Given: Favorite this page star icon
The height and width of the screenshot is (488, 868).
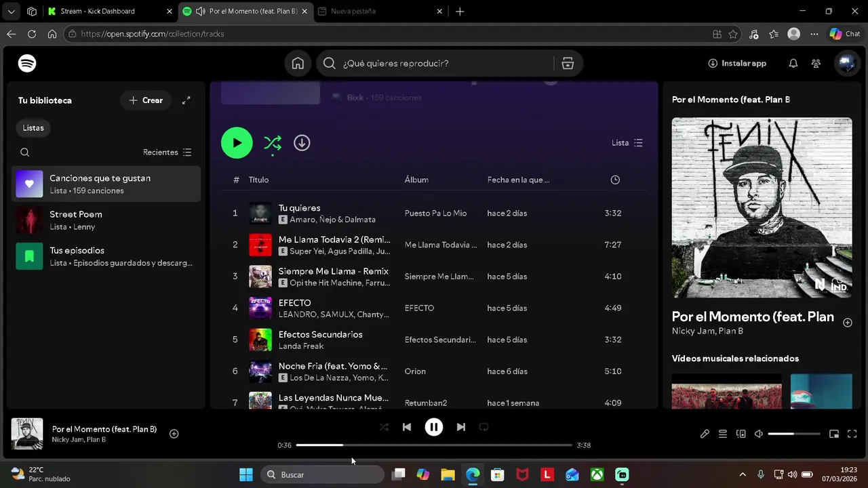Looking at the screenshot, I should (x=733, y=34).
